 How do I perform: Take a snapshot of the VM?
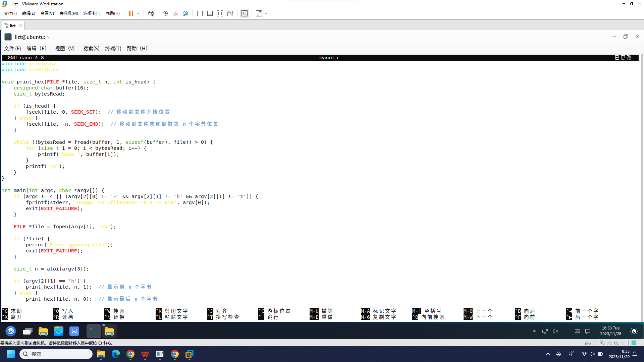point(165,13)
